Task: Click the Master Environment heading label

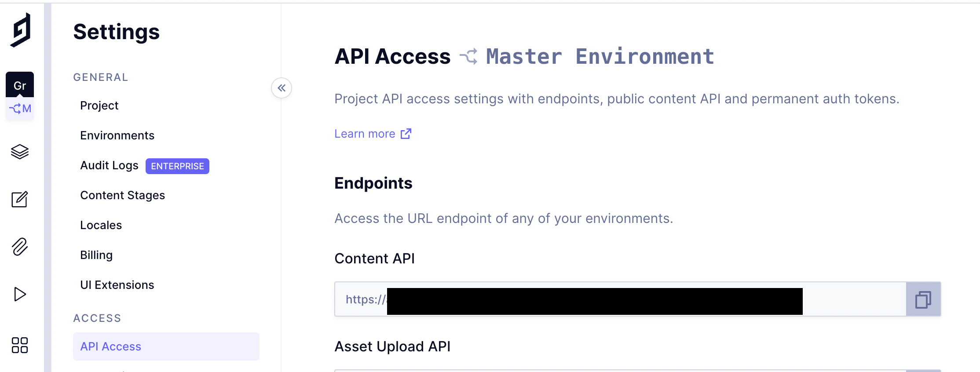Action: [x=600, y=57]
